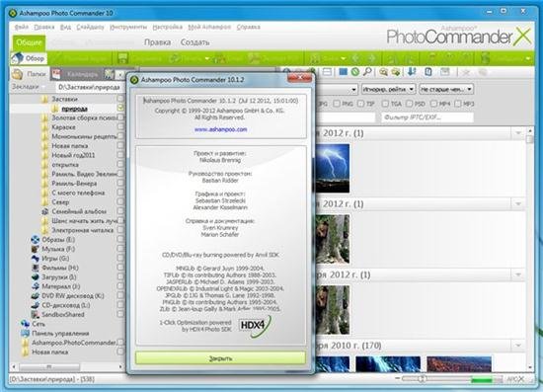Screen dimensions: 543x392
Task: Toggle the PNG file type checkbox
Action: (337, 104)
